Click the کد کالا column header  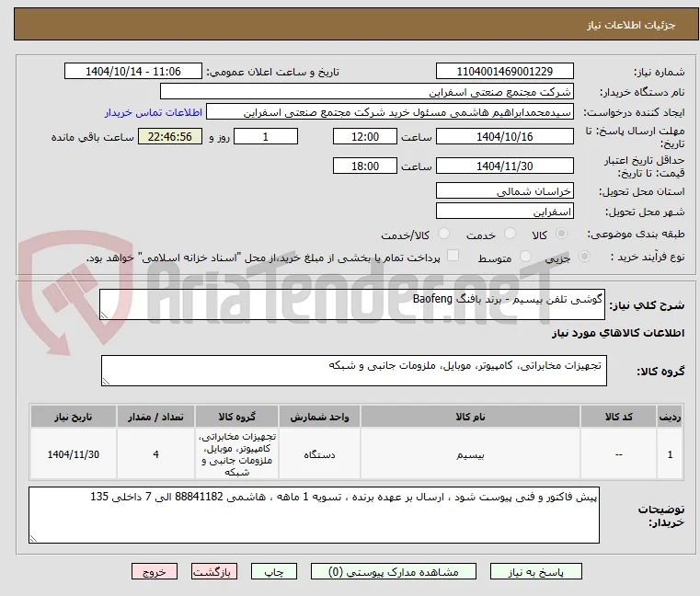618,417
